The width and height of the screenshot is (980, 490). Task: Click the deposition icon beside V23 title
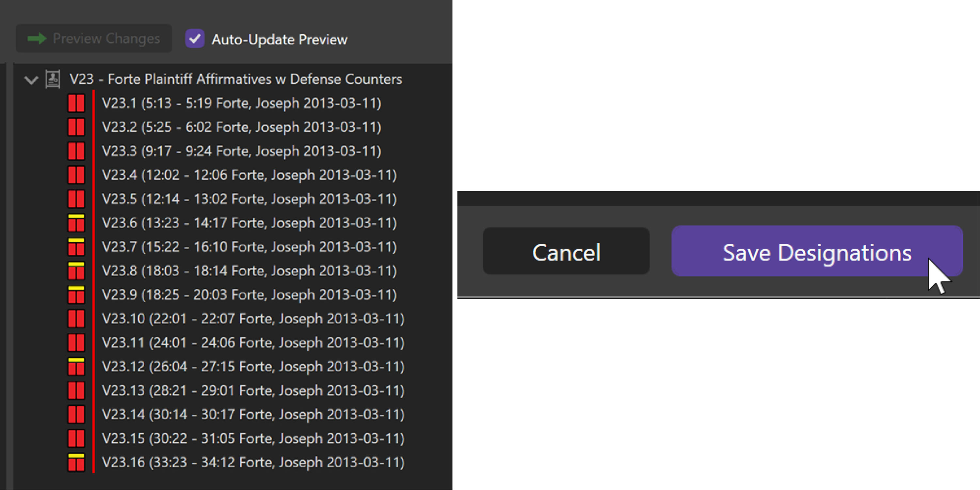pyautogui.click(x=53, y=79)
